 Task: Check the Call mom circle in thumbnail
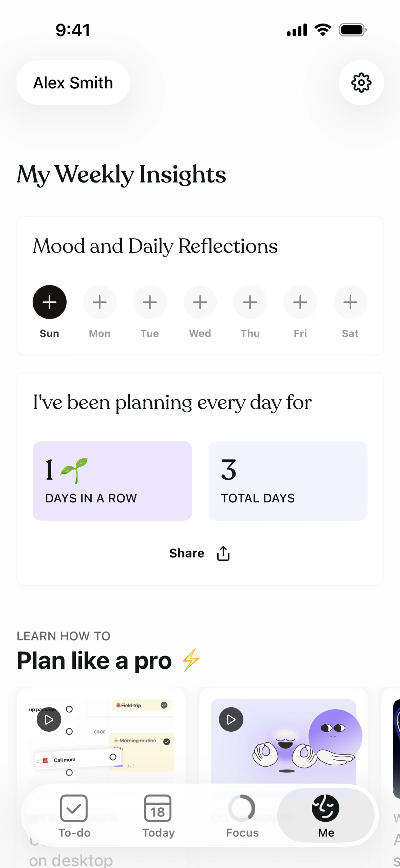click(x=113, y=757)
